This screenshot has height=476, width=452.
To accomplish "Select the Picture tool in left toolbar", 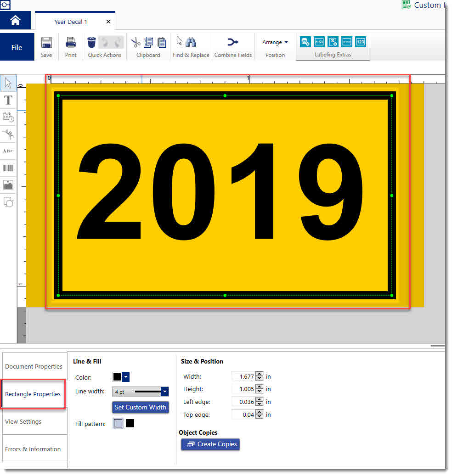I will [x=8, y=185].
